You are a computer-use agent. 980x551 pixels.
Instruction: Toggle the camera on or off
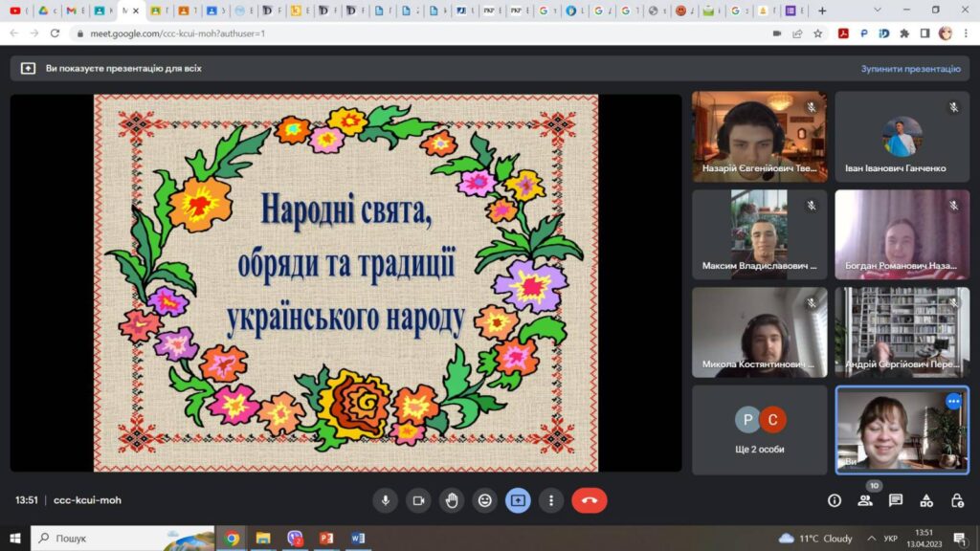click(x=418, y=500)
